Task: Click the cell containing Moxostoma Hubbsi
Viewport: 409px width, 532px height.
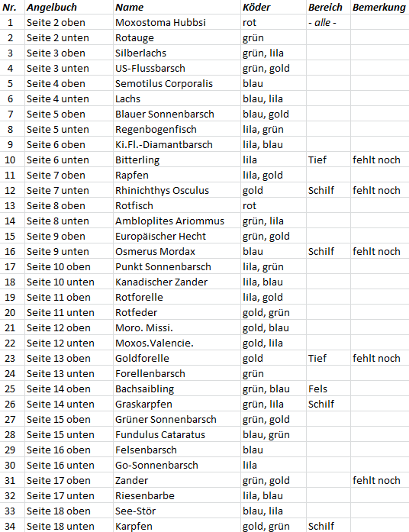Action: tap(177, 22)
